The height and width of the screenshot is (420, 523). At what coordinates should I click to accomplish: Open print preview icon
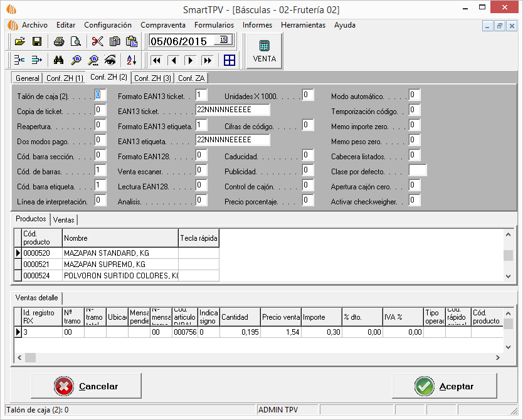(76, 41)
